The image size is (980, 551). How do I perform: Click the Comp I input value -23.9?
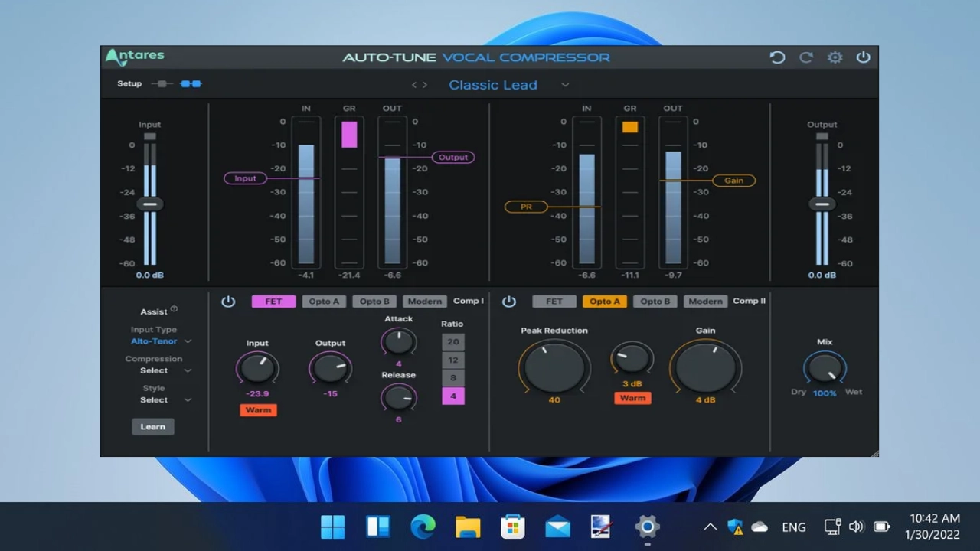coord(257,394)
